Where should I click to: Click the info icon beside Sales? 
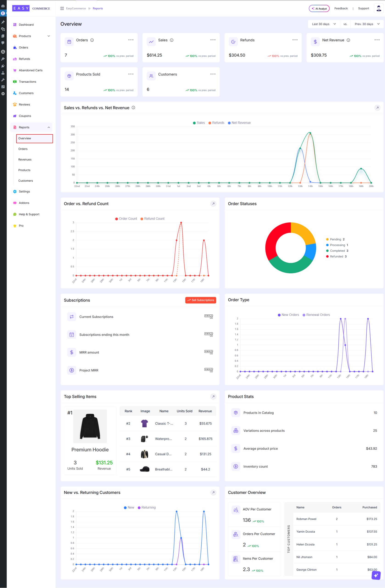[x=172, y=40]
